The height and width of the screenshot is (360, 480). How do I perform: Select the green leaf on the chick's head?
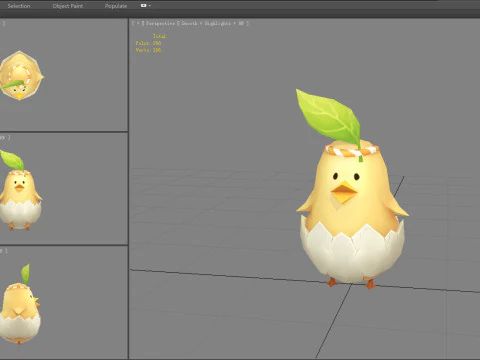[x=330, y=117]
